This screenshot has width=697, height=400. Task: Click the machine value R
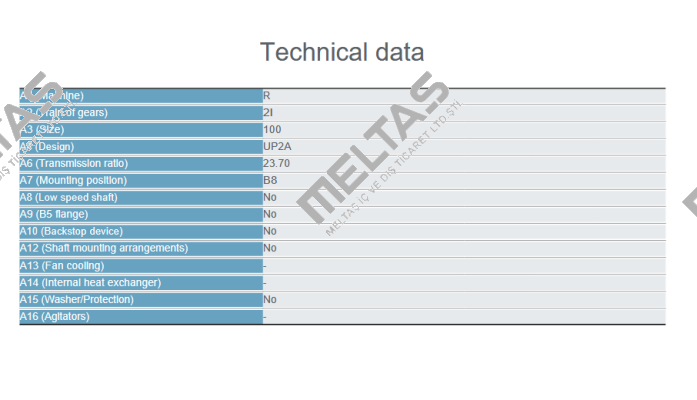(x=266, y=96)
